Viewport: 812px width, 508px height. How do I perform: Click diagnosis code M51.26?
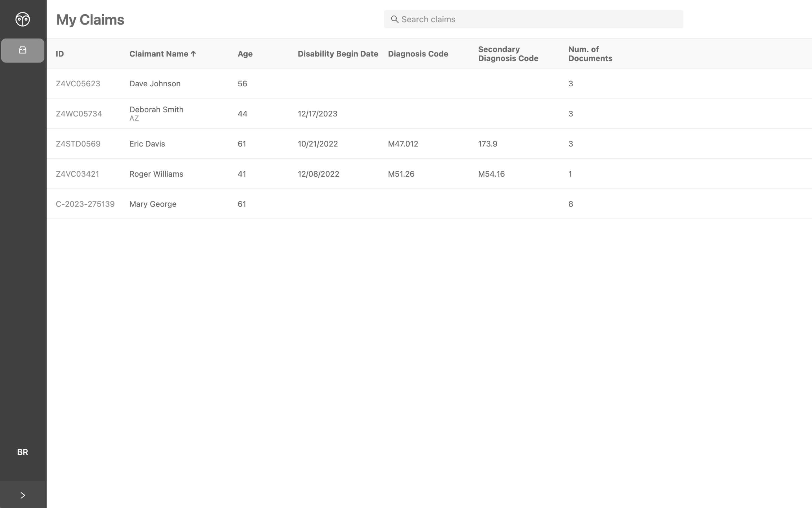point(401,174)
